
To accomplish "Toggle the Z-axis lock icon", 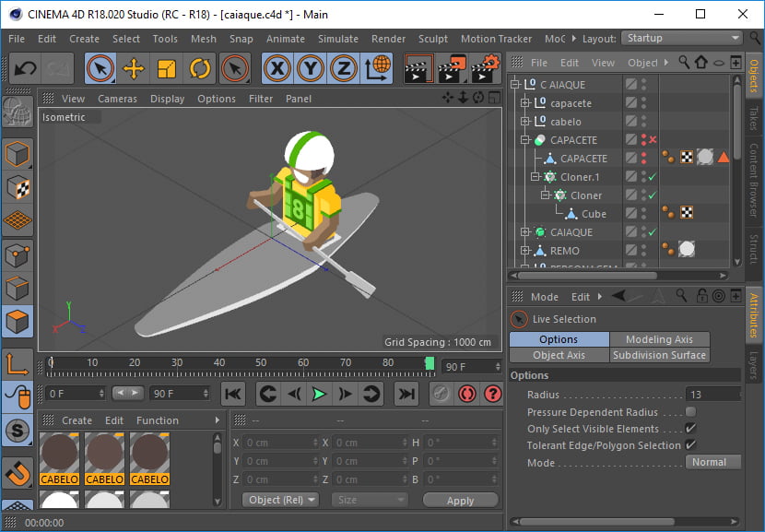I will [x=344, y=68].
